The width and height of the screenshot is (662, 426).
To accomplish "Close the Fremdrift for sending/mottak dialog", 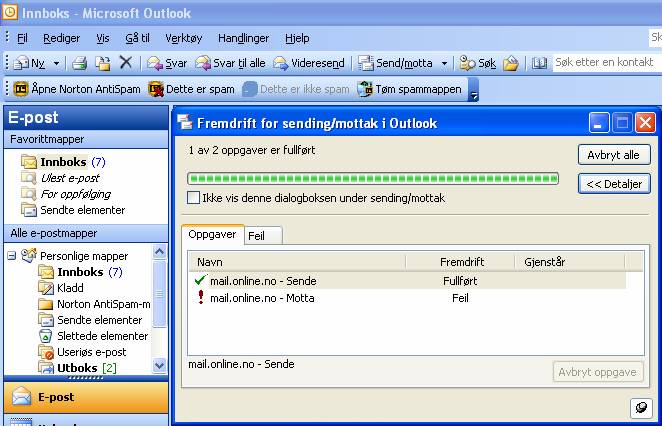I will click(x=646, y=123).
